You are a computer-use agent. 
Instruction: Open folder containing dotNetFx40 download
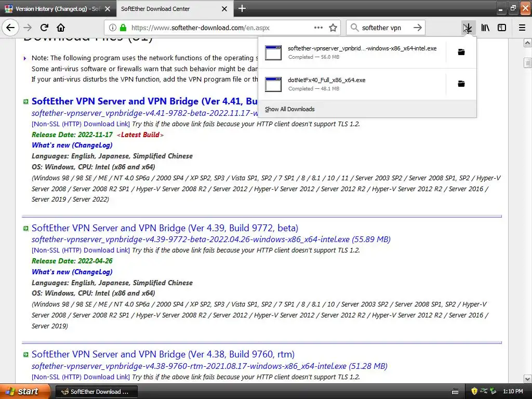click(x=461, y=84)
